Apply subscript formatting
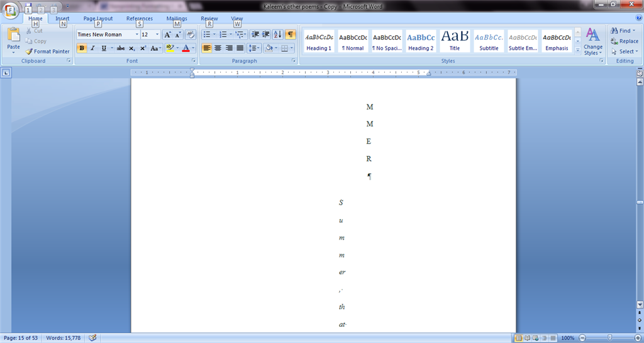Viewport: 644px width, 343px height. click(x=131, y=48)
